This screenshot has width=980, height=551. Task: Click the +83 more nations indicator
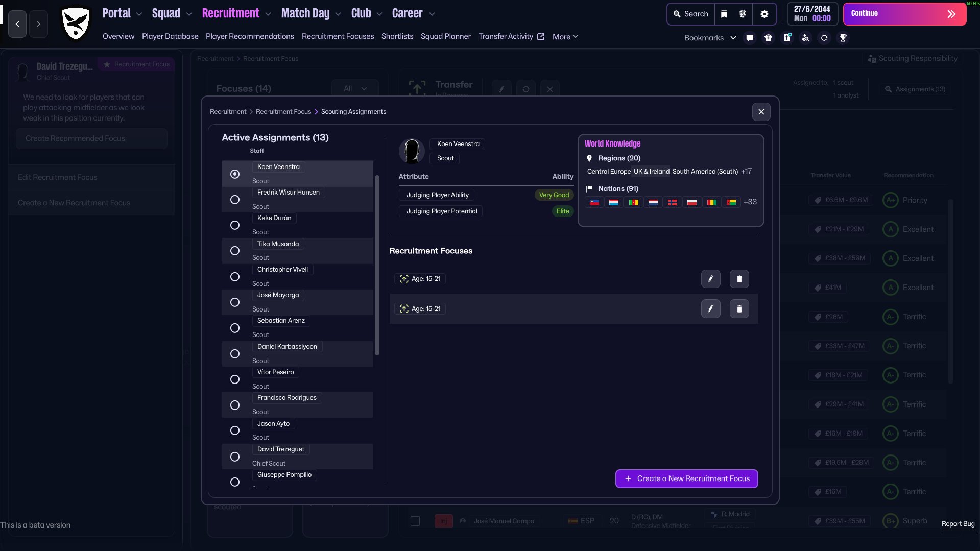750,202
